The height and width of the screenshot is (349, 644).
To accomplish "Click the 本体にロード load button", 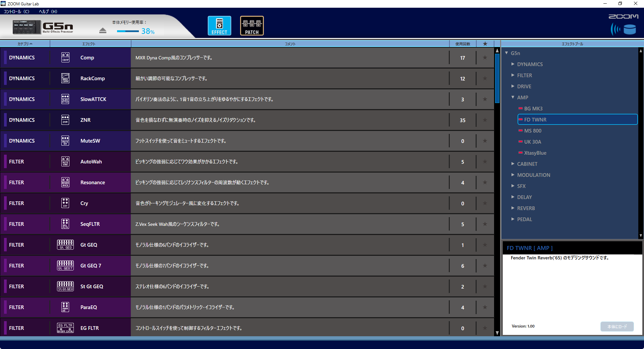I will coord(617,327).
